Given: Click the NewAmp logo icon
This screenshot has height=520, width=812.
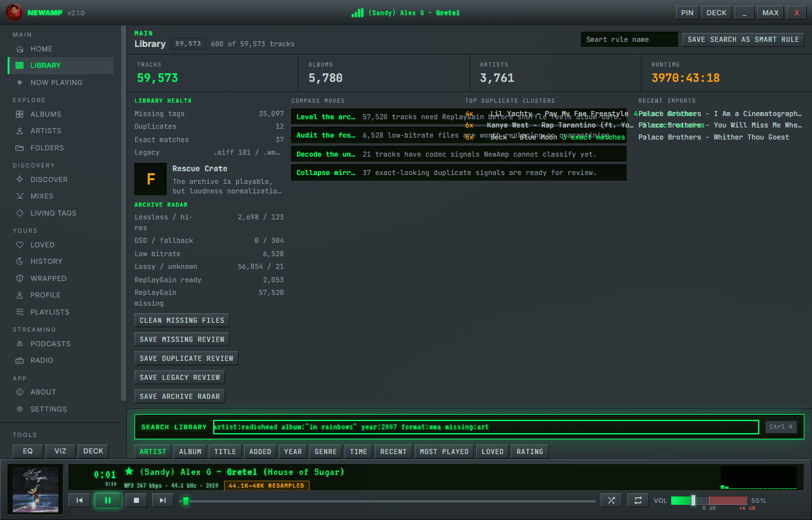Looking at the screenshot, I should point(14,13).
